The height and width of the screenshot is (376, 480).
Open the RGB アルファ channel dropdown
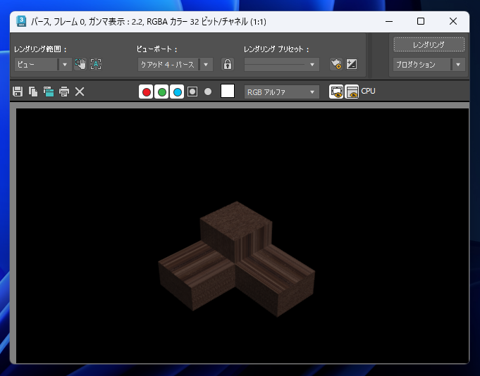[x=282, y=92]
